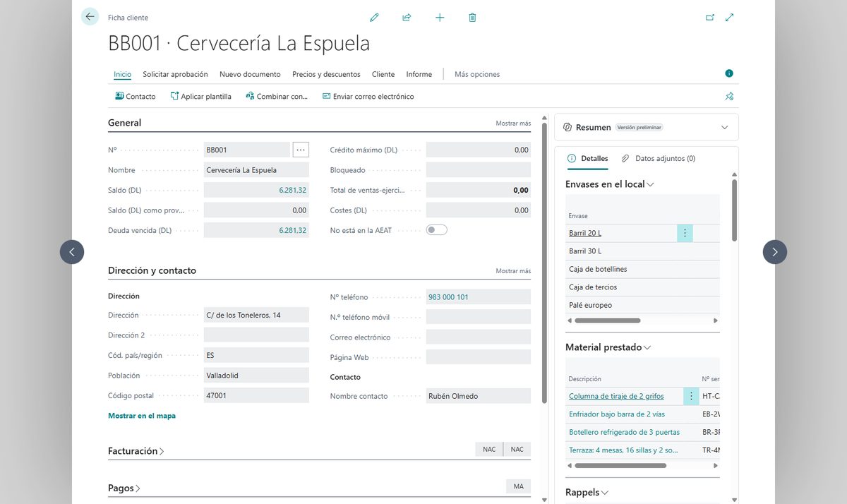Screen dimensions: 847x504
Task: Open Solicitar aprobación menu
Action: click(175, 74)
